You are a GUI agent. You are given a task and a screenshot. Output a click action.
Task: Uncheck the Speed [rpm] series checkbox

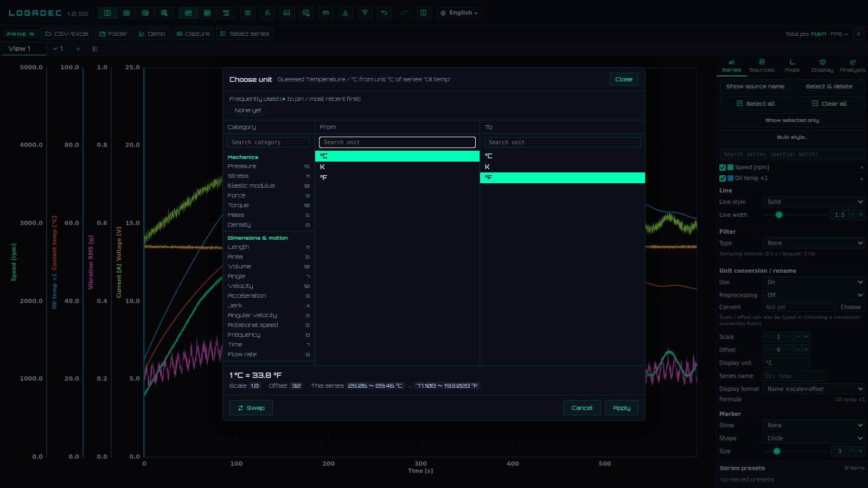[x=723, y=168]
